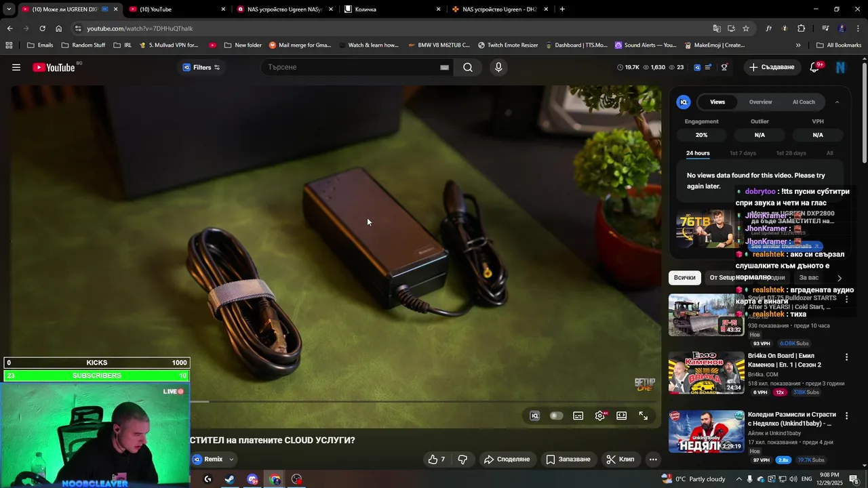Click the blue vidIQ header badge
868x488 pixels.
(x=697, y=67)
